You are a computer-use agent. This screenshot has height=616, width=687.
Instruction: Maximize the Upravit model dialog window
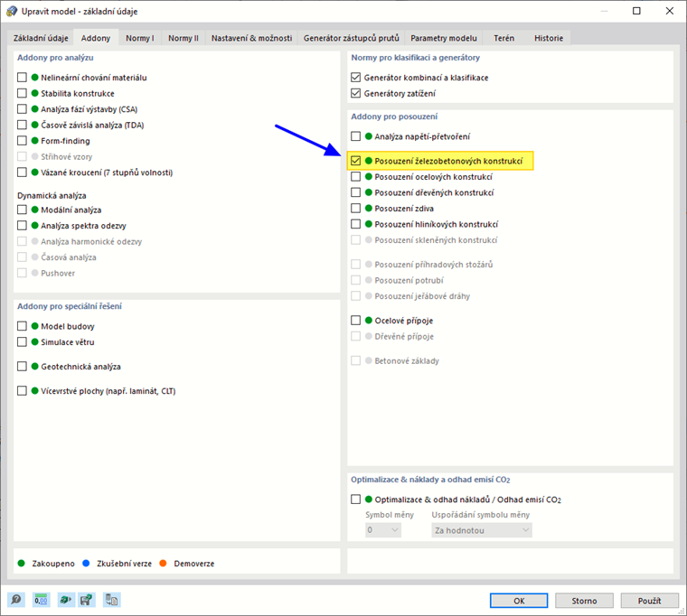[636, 11]
